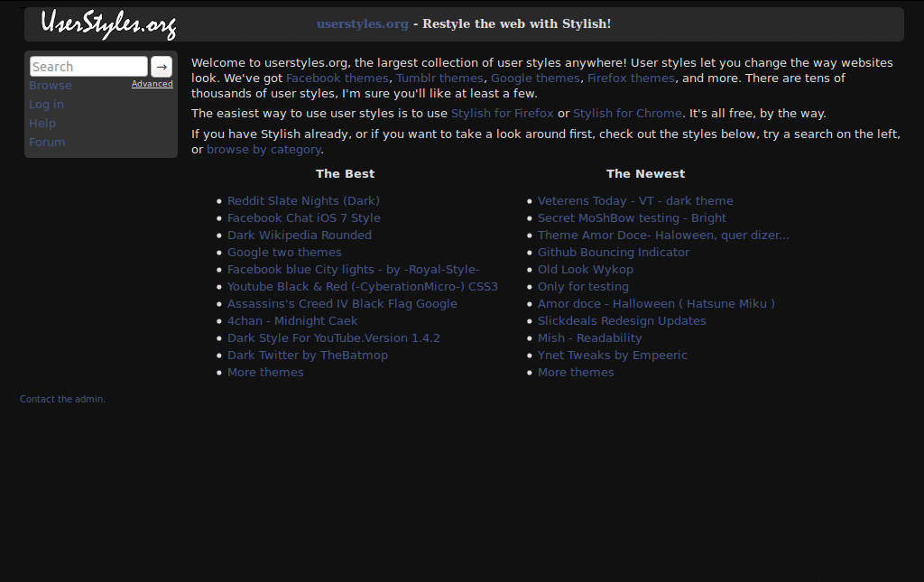Open Secret MoShBow testing - Bright
Screen dimensions: 924x582
[x=632, y=218]
